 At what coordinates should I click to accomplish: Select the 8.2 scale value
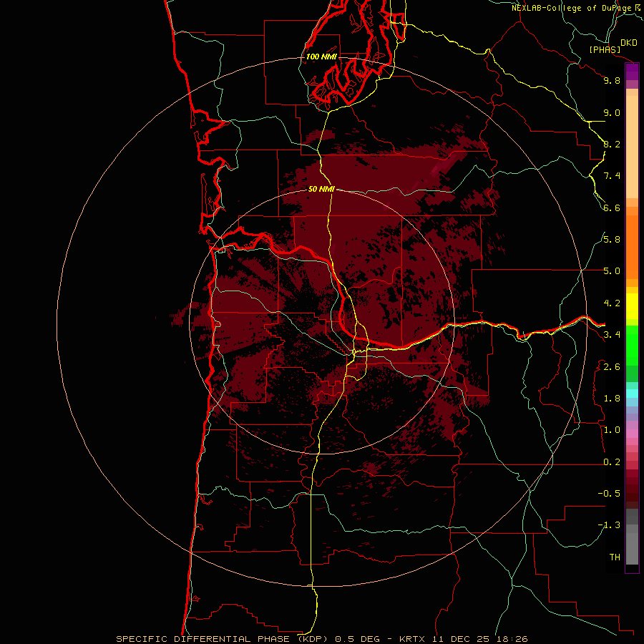[x=612, y=144]
